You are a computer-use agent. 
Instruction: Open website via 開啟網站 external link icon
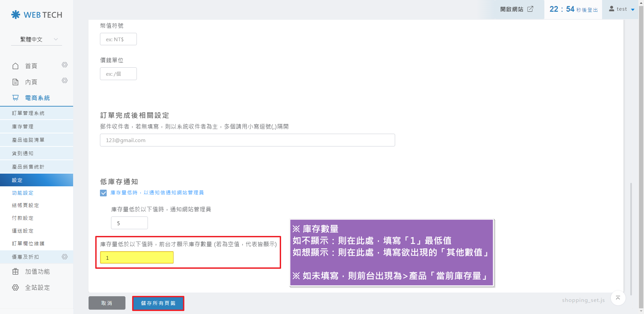(x=530, y=9)
